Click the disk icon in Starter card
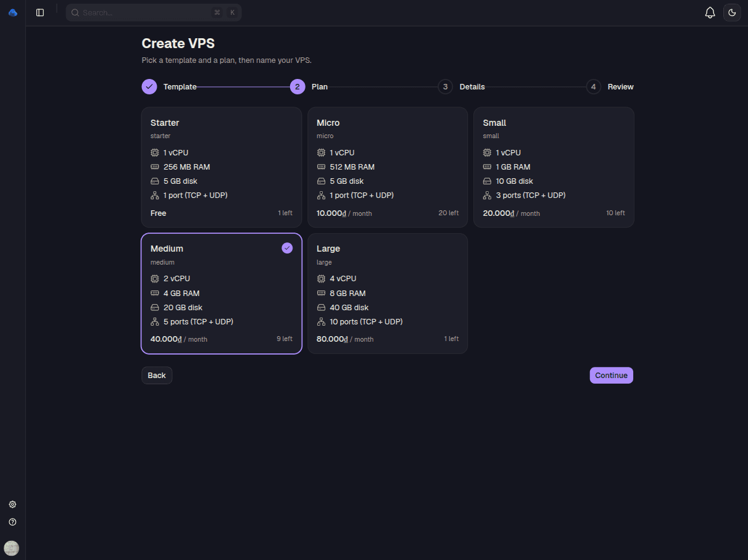Image resolution: width=748 pixels, height=560 pixels. (155, 181)
